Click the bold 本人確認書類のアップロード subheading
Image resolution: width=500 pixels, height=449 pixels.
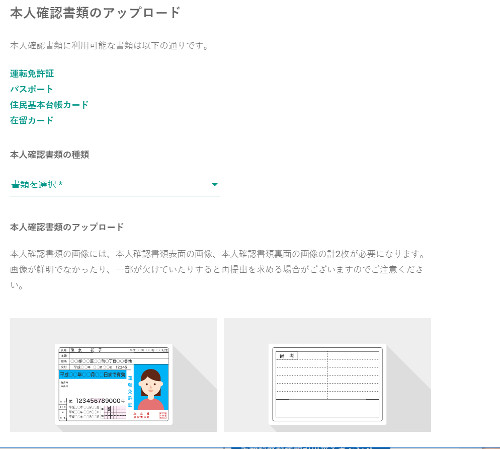pos(67,227)
